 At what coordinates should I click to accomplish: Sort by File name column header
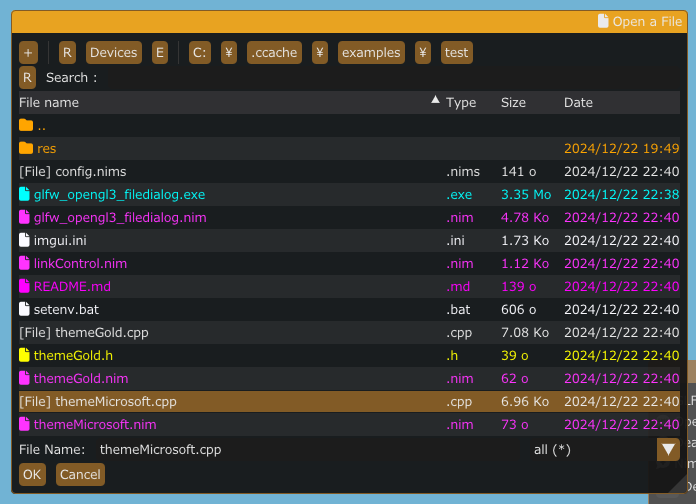click(x=49, y=102)
